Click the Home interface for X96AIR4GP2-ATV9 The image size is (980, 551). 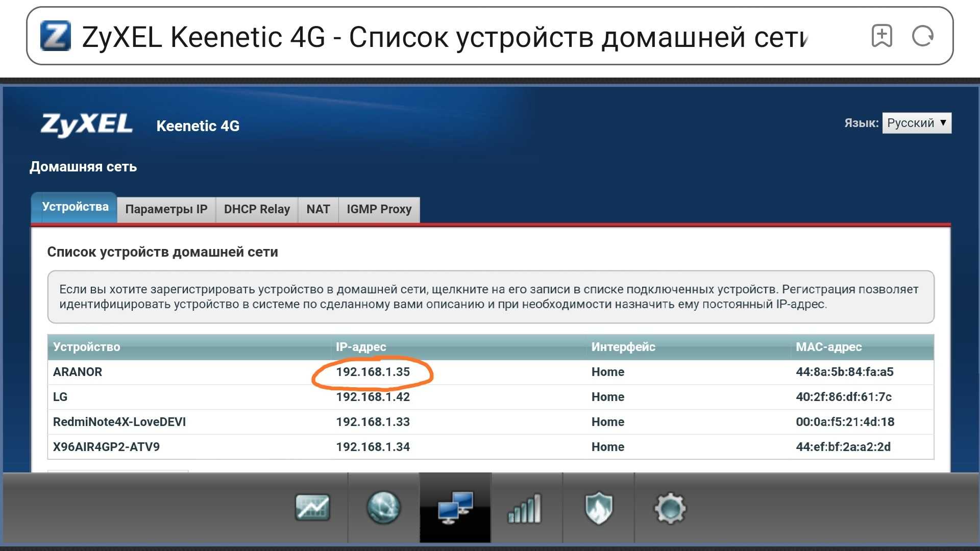pos(608,447)
